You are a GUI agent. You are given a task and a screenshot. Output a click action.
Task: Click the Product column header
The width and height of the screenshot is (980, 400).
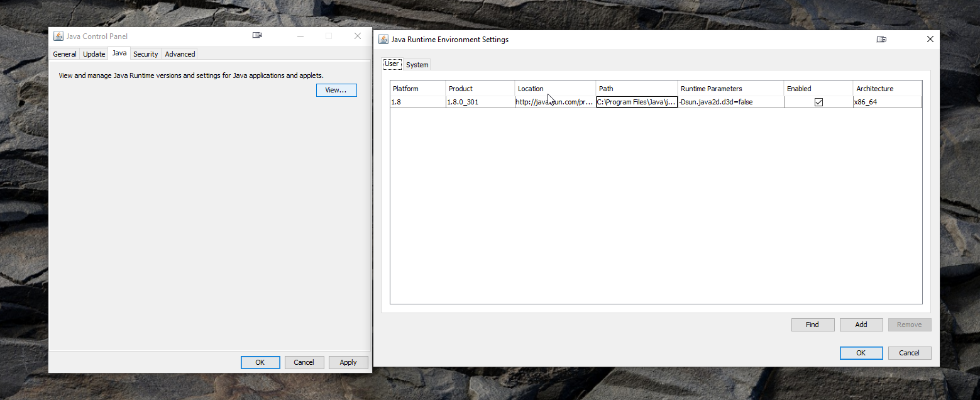480,89
